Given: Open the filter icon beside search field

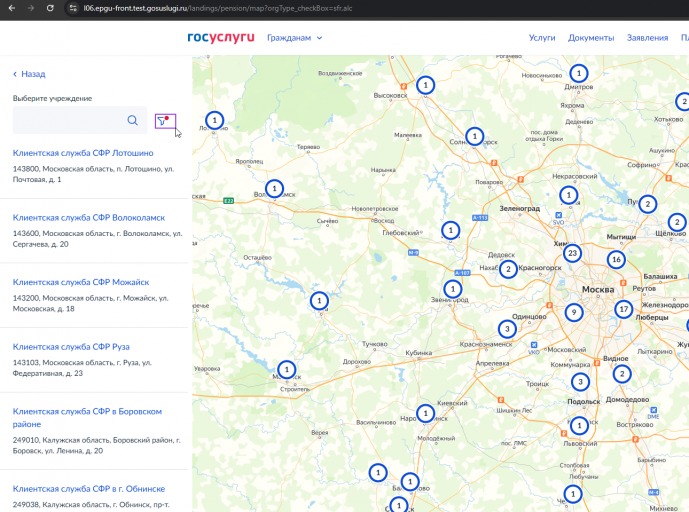Looking at the screenshot, I should [x=165, y=121].
